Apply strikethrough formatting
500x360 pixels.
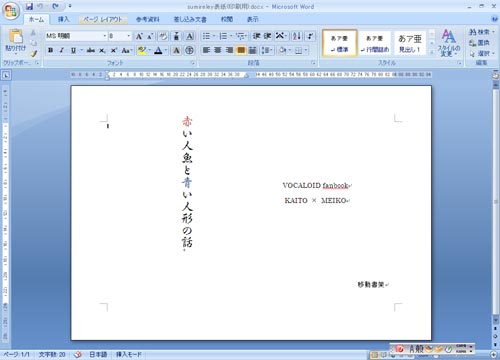pyautogui.click(x=90, y=50)
